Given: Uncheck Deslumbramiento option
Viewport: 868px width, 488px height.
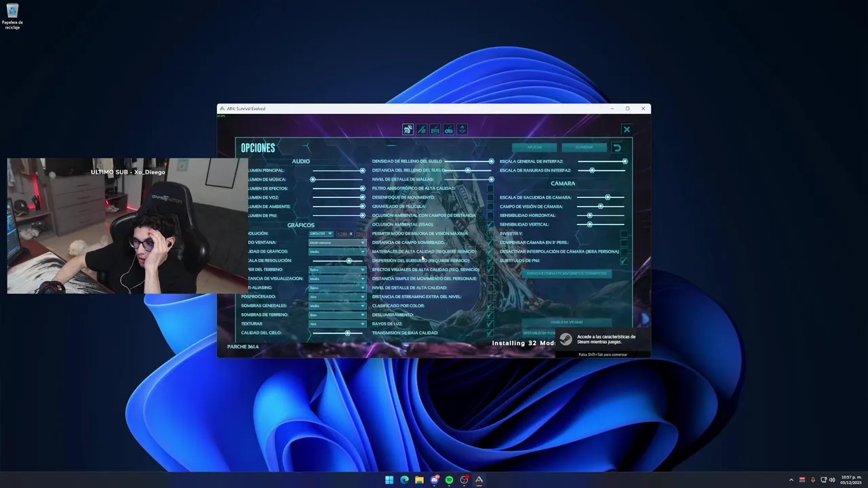Looking at the screenshot, I should tap(490, 314).
